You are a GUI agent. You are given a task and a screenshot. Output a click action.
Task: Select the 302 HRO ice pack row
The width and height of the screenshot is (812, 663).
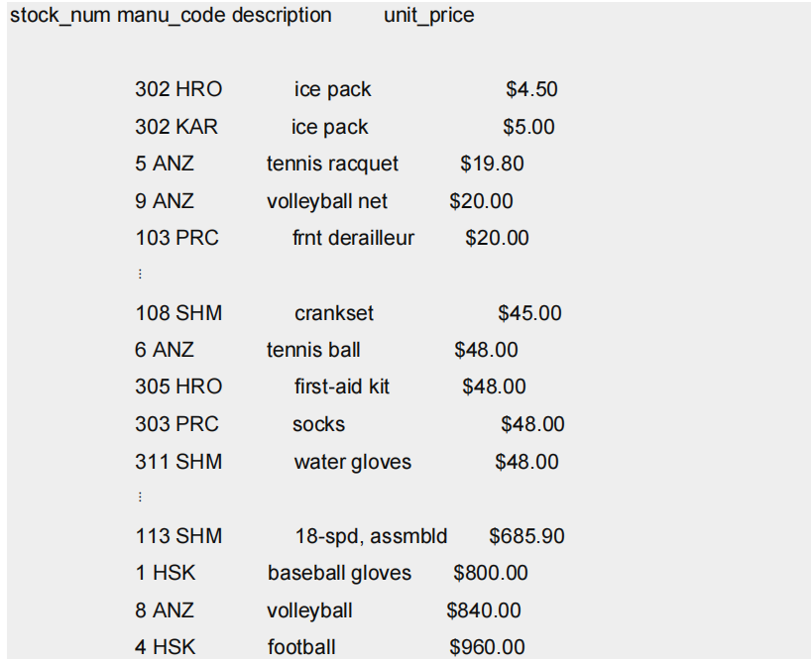tap(346, 89)
